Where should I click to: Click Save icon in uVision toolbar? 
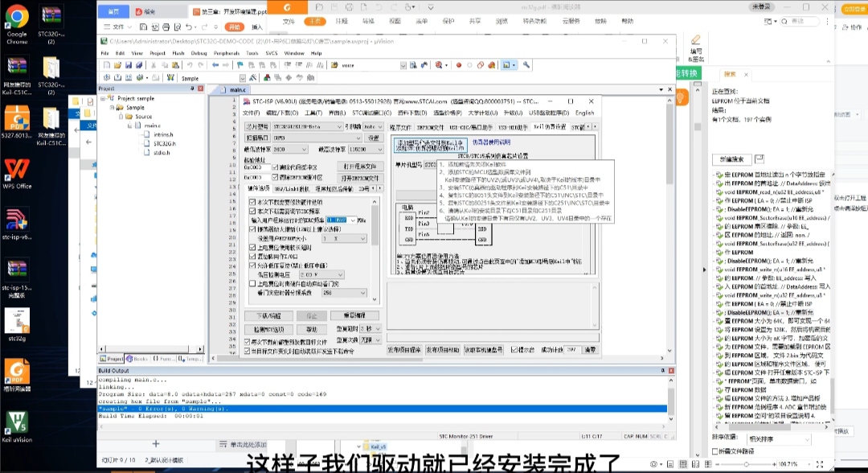pos(129,65)
